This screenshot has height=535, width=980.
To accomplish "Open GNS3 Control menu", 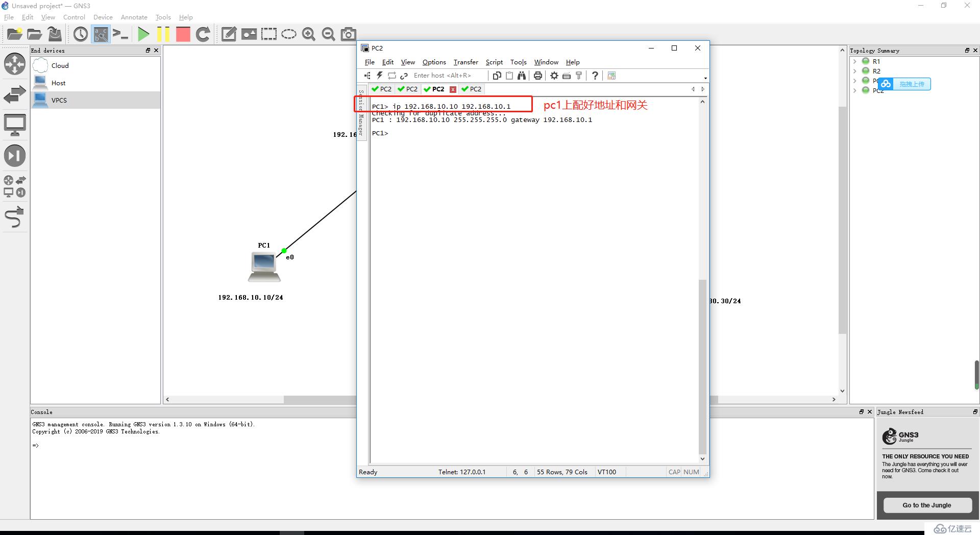I will 74,17.
